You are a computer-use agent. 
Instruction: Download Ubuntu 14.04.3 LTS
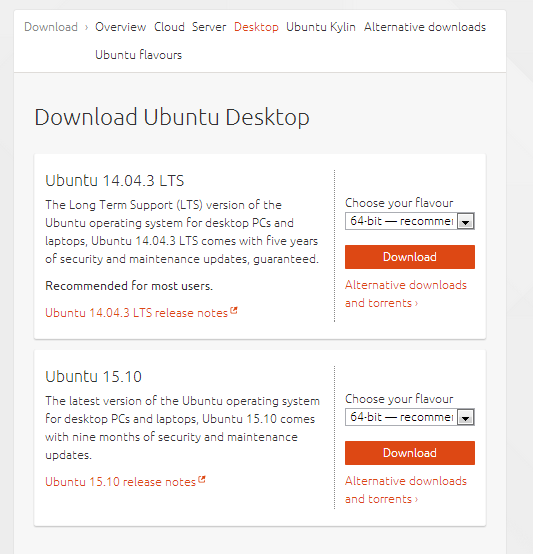[410, 257]
